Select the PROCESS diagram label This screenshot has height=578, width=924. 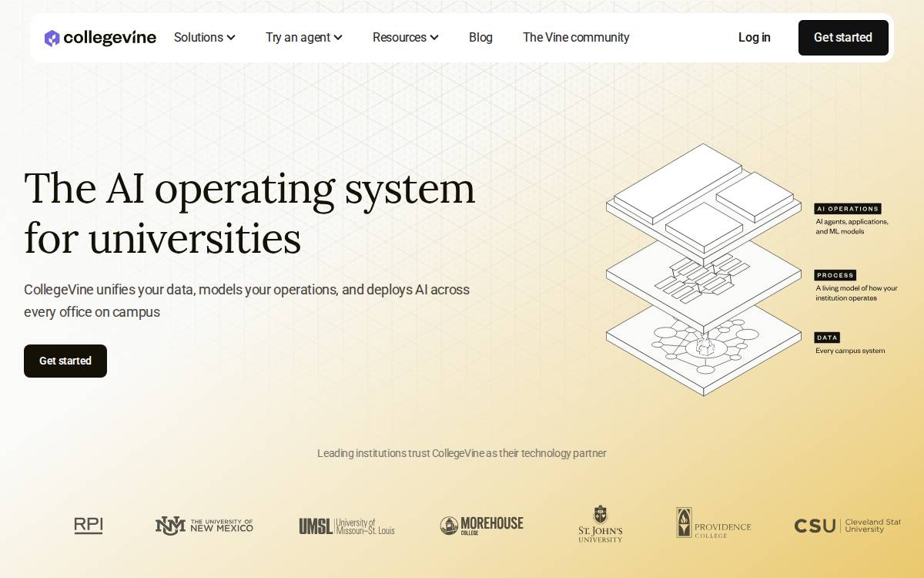(835, 275)
